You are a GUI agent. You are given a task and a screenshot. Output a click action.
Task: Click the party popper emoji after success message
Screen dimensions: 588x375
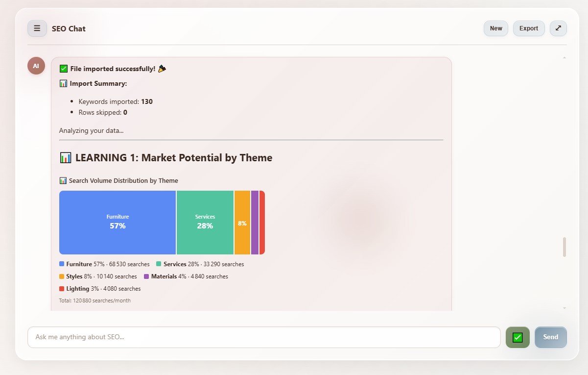click(162, 69)
